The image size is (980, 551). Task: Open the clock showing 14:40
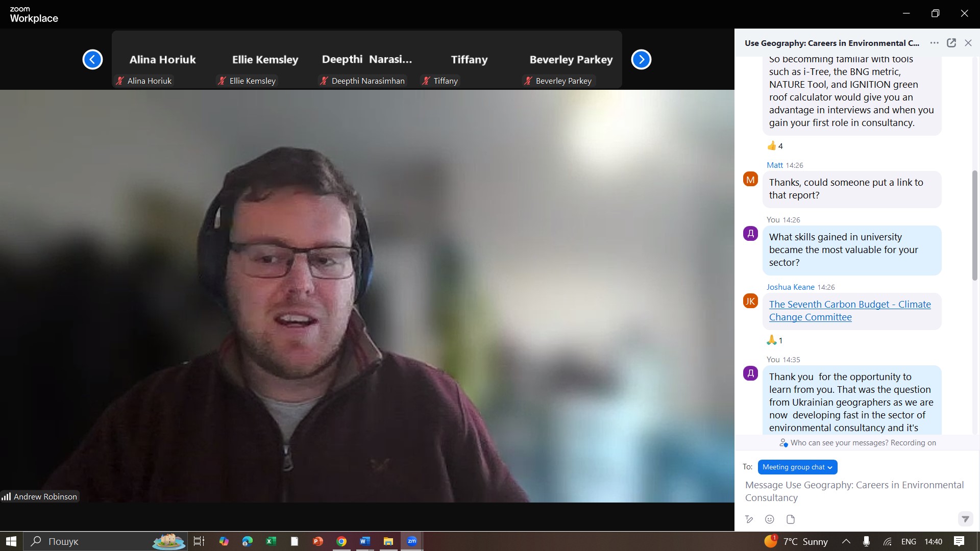click(933, 541)
